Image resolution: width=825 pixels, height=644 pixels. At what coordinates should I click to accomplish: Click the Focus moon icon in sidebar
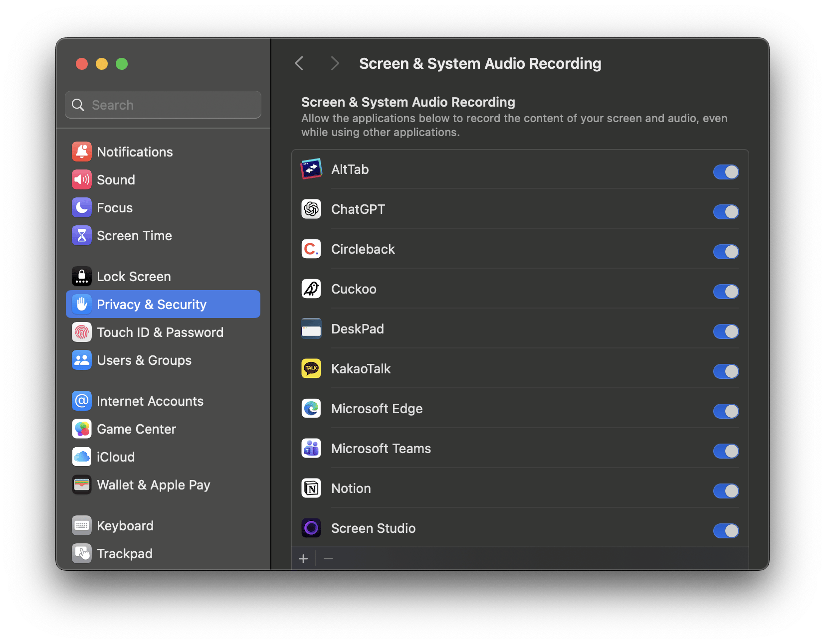coord(82,207)
